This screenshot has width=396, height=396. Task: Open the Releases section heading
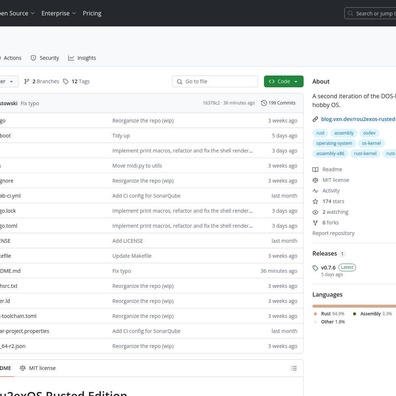(324, 254)
